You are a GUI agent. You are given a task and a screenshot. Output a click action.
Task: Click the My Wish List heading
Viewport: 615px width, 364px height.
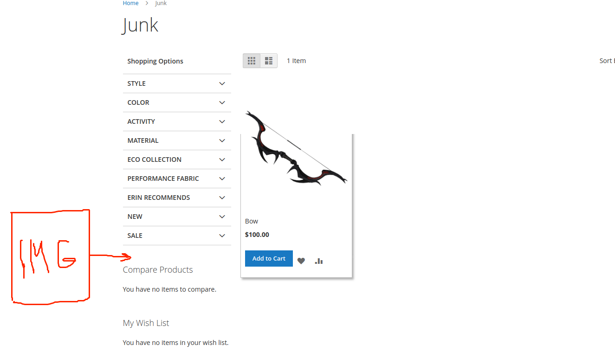pyautogui.click(x=146, y=323)
